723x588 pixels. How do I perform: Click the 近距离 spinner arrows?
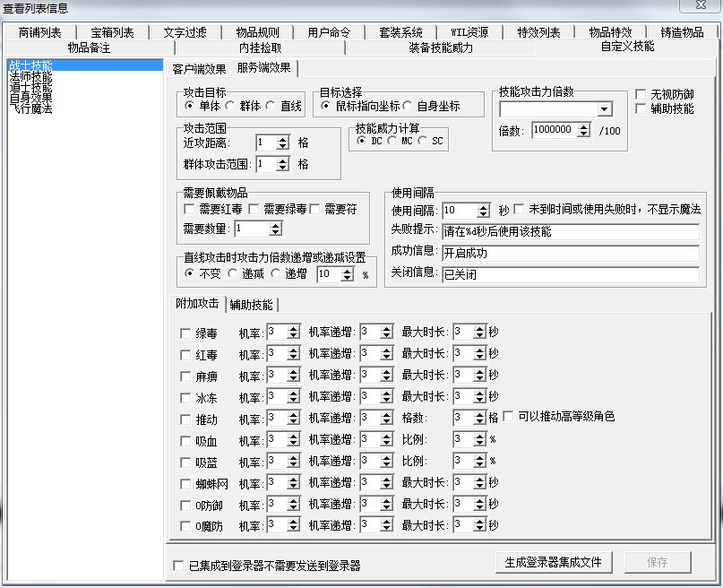[283, 143]
